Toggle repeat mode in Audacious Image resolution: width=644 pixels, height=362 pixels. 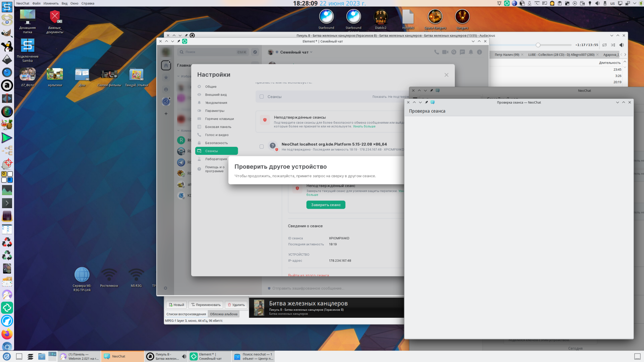click(604, 45)
